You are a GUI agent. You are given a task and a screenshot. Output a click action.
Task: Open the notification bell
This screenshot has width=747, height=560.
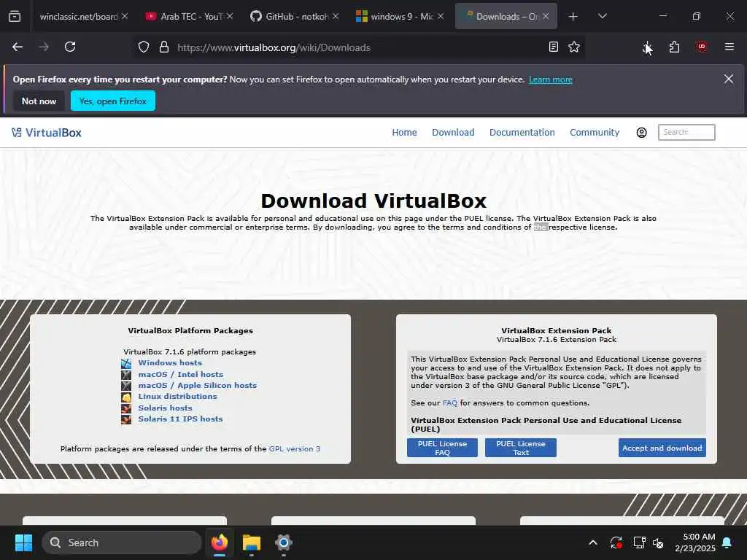tap(727, 542)
